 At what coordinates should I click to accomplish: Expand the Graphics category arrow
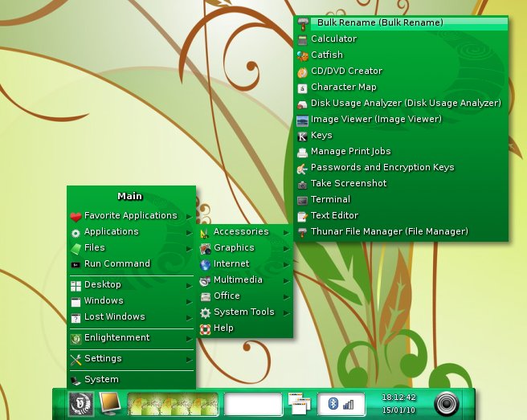pyautogui.click(x=286, y=249)
